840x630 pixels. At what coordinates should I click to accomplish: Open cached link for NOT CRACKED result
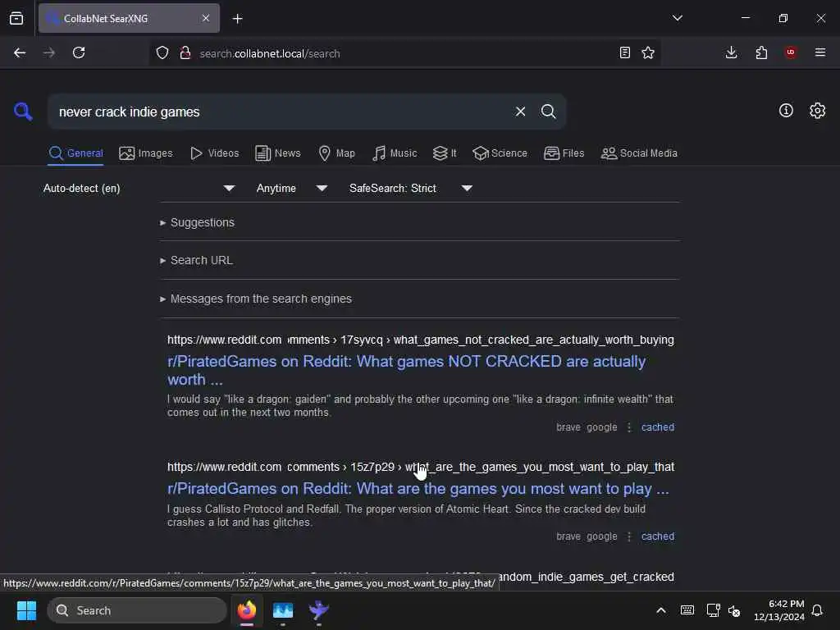tap(657, 427)
